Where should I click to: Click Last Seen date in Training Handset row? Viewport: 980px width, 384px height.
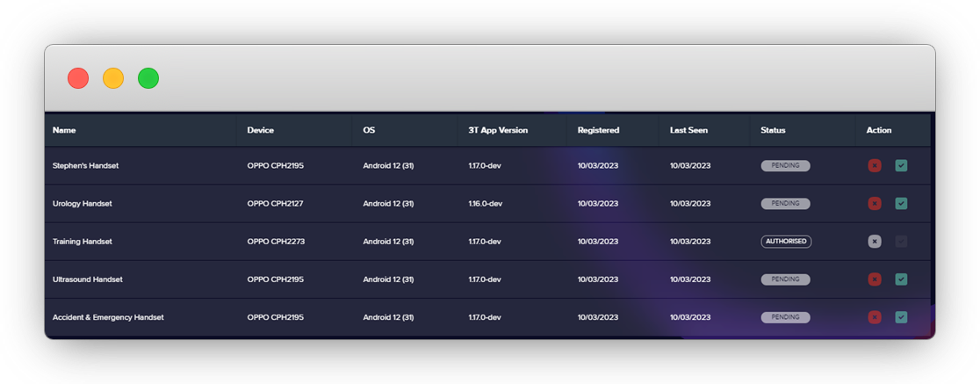[x=690, y=242]
